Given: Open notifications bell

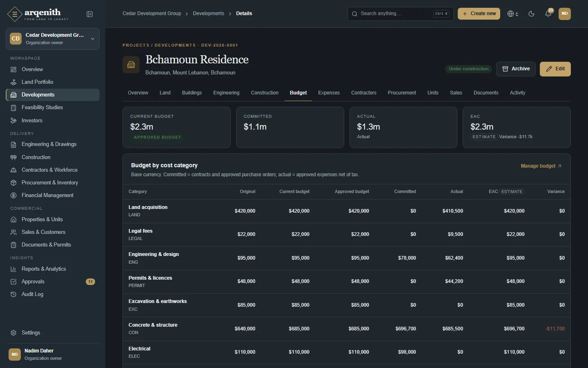Looking at the screenshot, I should (x=548, y=14).
